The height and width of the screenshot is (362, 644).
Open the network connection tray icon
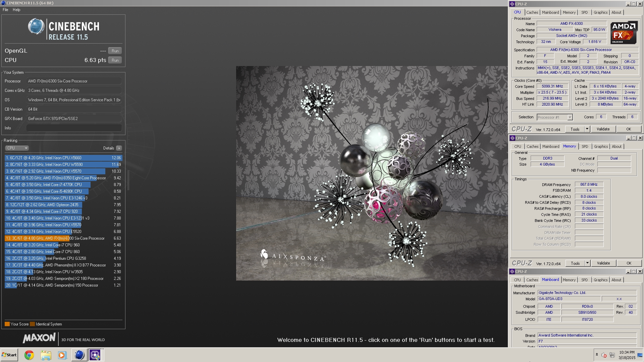coord(612,355)
